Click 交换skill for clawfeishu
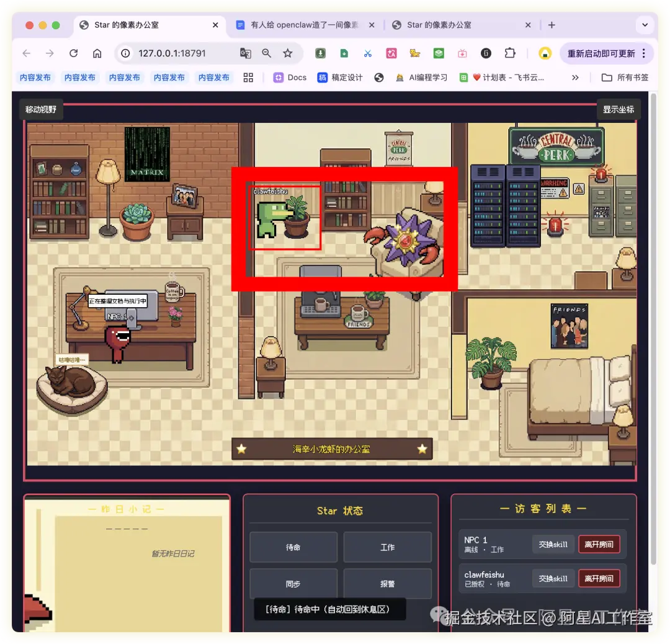 click(553, 579)
